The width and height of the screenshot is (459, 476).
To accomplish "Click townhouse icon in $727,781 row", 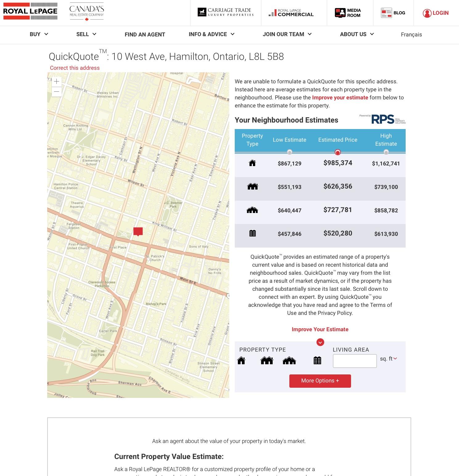I will tap(252, 210).
